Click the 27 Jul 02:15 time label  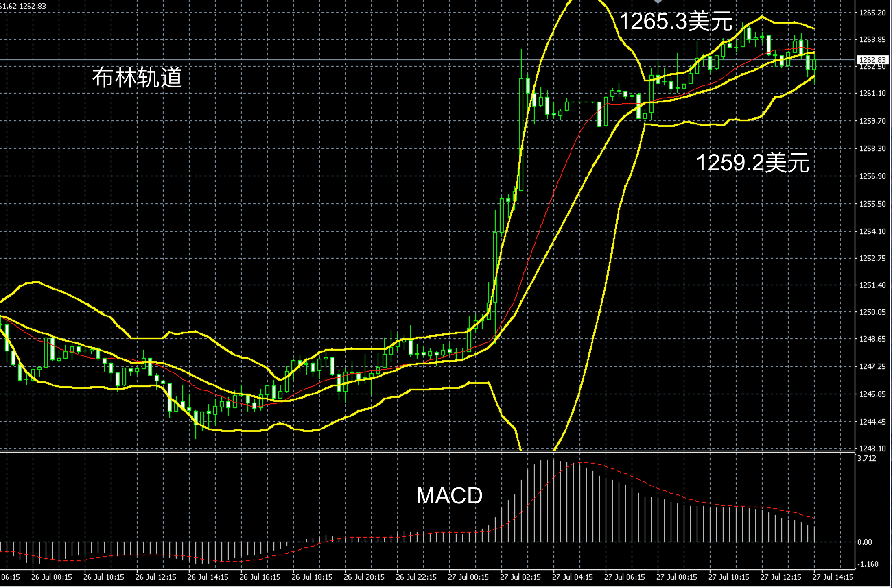(x=520, y=577)
